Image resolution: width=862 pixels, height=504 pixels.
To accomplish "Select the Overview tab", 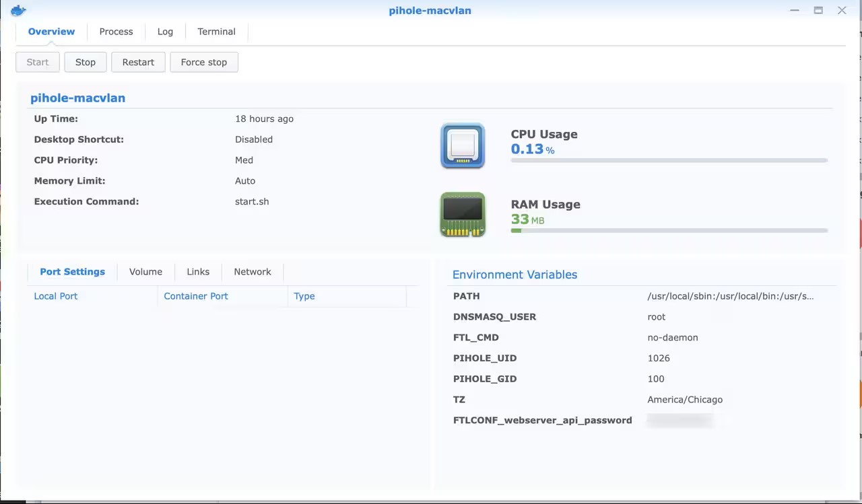I will point(51,32).
